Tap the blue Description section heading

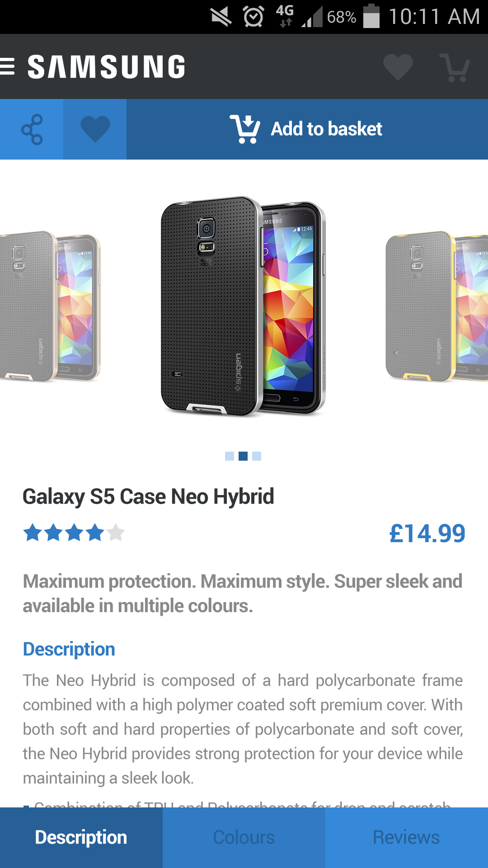pyautogui.click(x=69, y=649)
